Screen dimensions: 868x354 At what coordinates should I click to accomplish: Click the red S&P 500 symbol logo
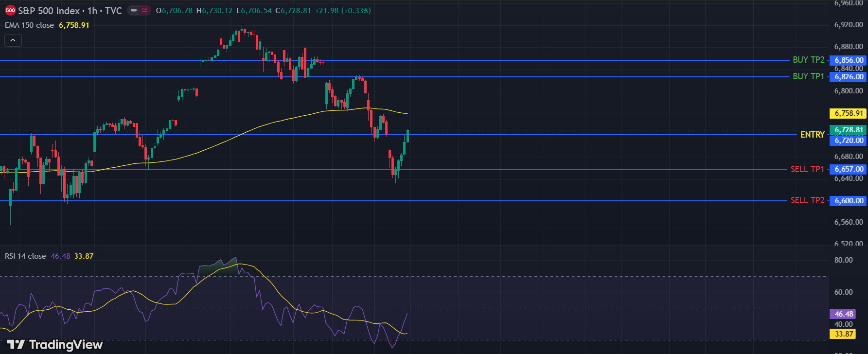click(x=10, y=11)
